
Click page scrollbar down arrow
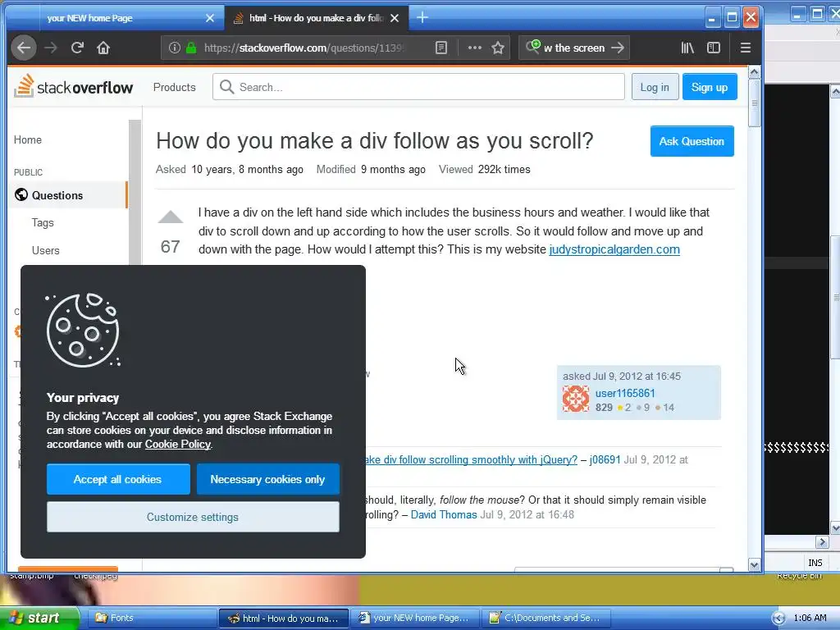pos(755,564)
